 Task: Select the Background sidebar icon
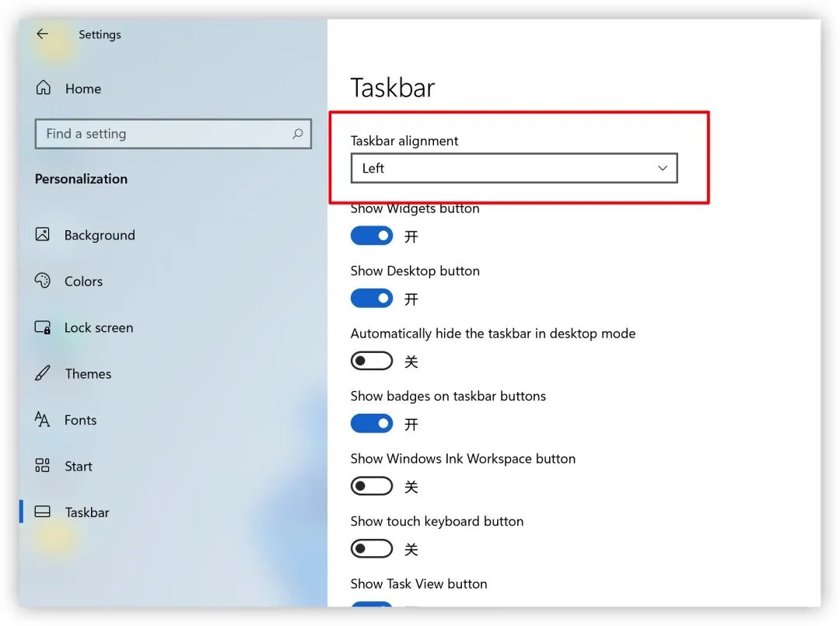click(43, 235)
